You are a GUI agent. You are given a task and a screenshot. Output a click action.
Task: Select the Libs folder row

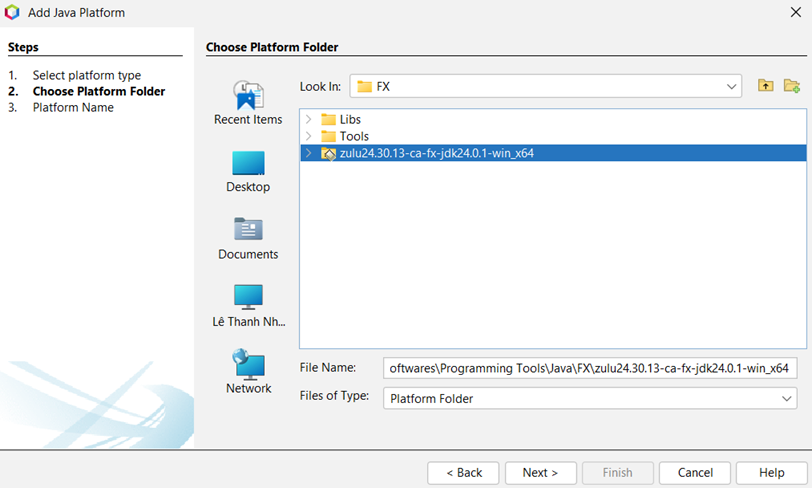(x=553, y=119)
